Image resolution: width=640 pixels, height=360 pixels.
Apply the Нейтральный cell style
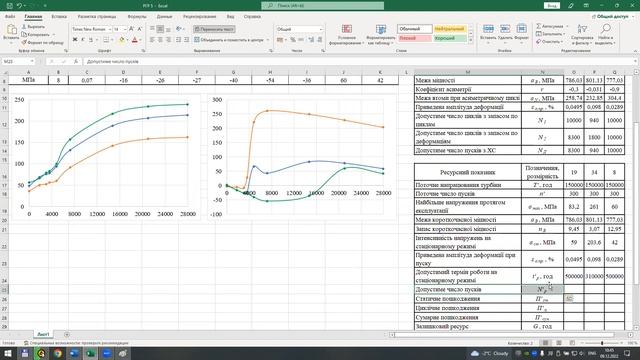449,29
